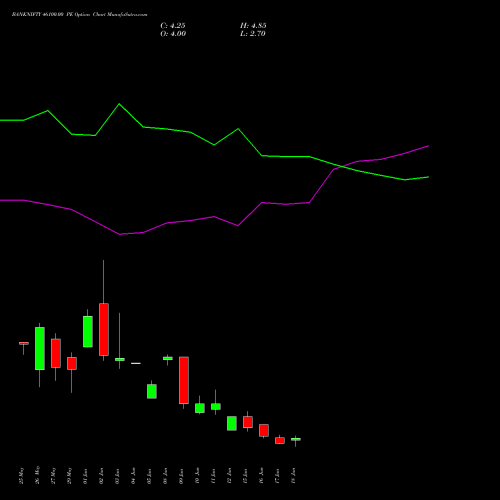Click the purple indicator line's lowest point
500x500 pixels.
[x=120, y=234]
